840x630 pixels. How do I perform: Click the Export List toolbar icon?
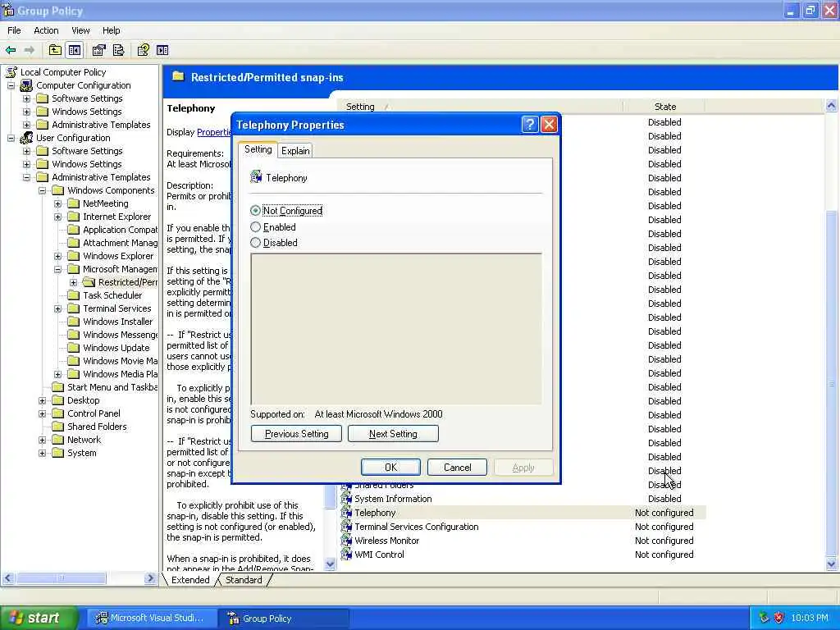point(118,50)
